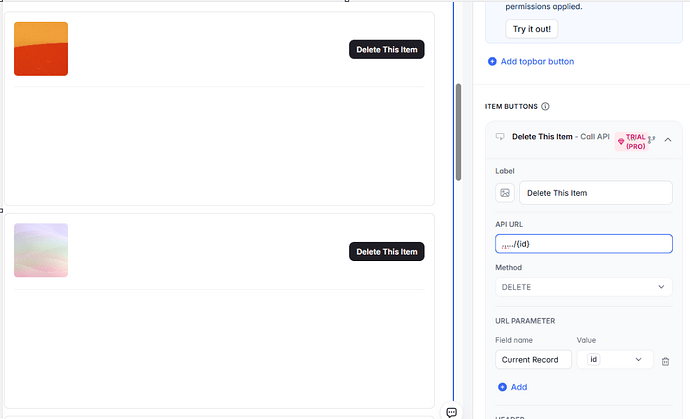Click the action icon before Delete This Item header
This screenshot has height=419, width=690.
click(500, 137)
